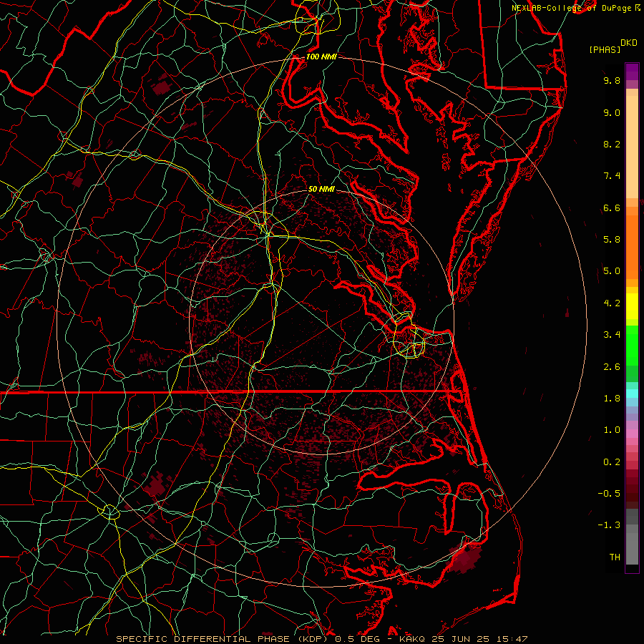Viewport: 644px width, 644px height.
Task: Select the 50 NMI range ring label
Action: 321,189
